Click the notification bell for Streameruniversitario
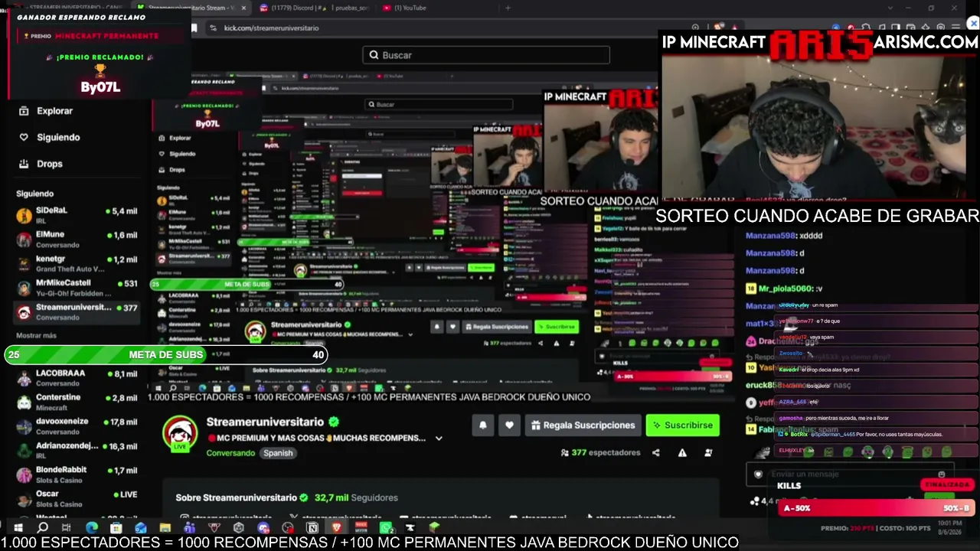Image resolution: width=980 pixels, height=551 pixels. pos(483,425)
